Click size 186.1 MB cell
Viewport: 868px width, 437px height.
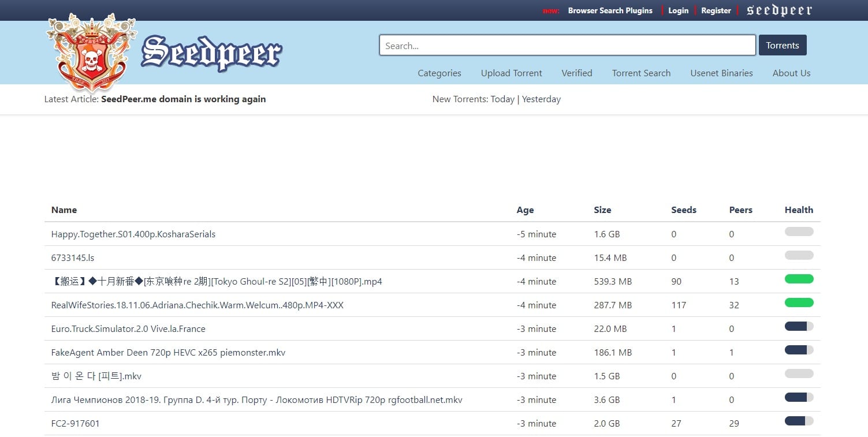[x=613, y=353]
